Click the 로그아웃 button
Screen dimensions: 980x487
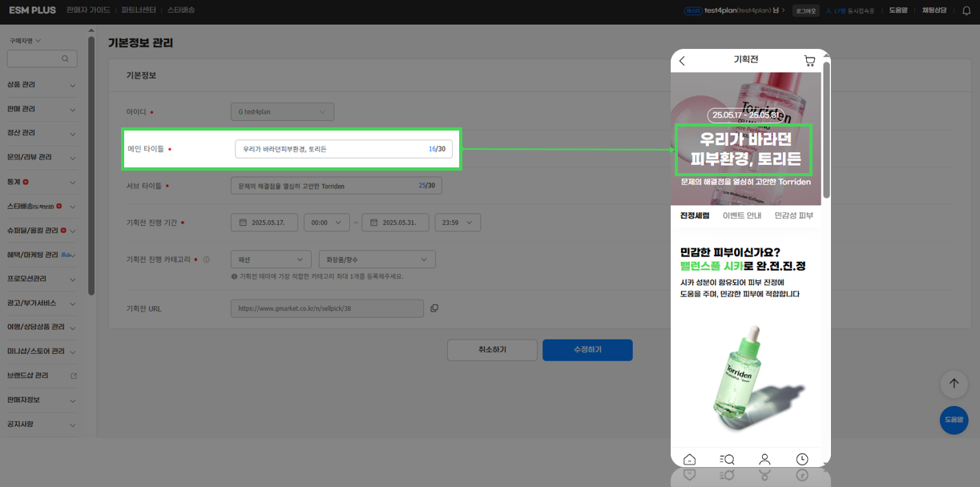click(805, 10)
